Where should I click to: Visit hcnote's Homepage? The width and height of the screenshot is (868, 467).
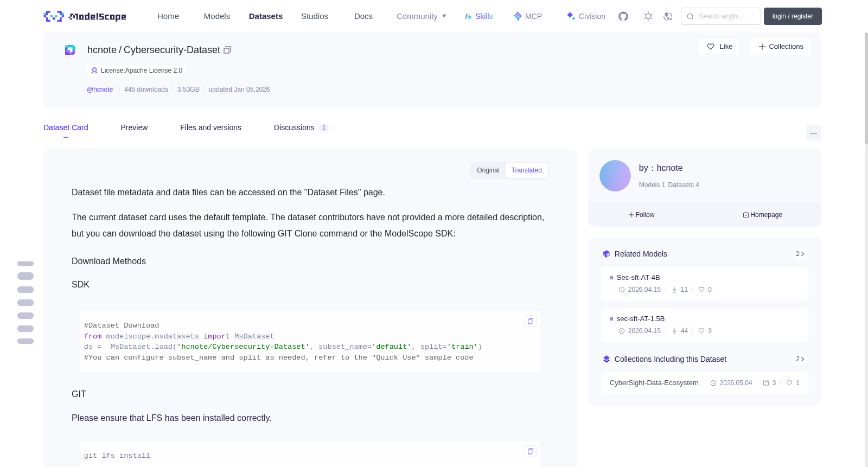coord(762,215)
